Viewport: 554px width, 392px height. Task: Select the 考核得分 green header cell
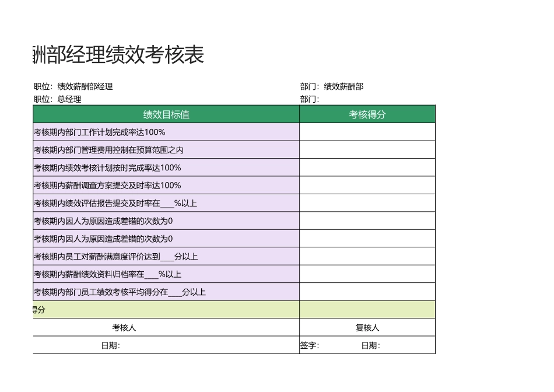tap(367, 114)
